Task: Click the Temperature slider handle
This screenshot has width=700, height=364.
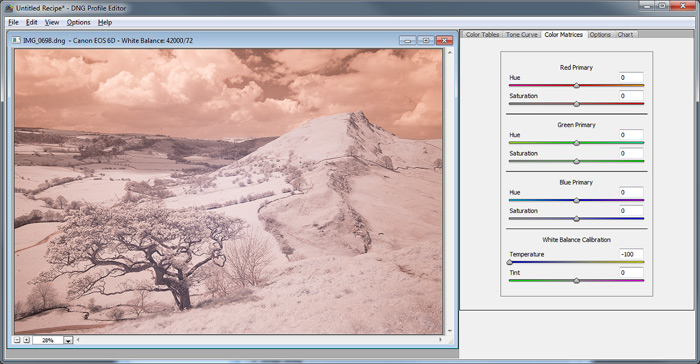Action: [509, 262]
